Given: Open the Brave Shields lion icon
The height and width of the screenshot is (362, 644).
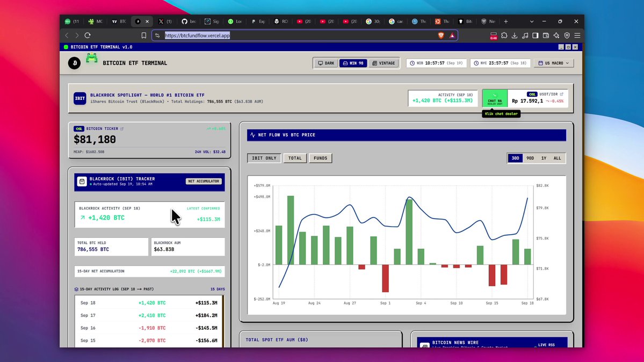Looking at the screenshot, I should coord(441,35).
